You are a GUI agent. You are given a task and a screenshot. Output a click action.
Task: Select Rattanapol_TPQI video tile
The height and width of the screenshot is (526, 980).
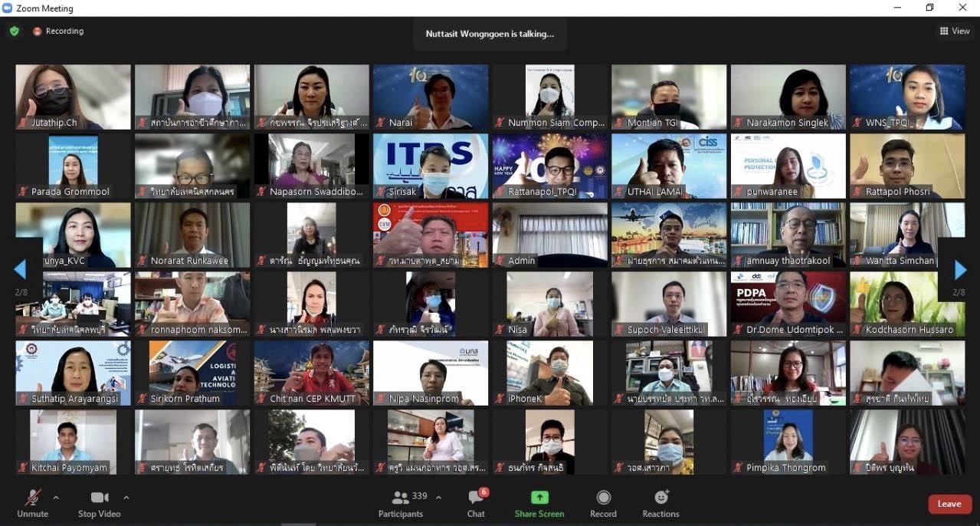(549, 166)
